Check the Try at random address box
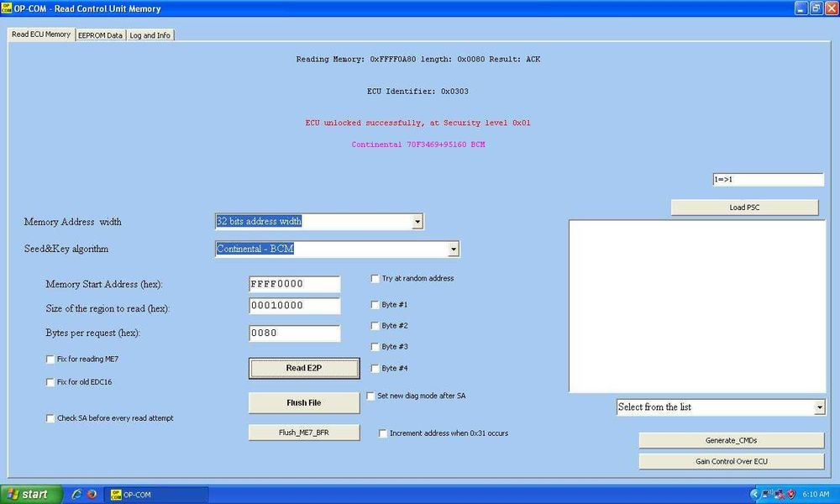 click(375, 279)
